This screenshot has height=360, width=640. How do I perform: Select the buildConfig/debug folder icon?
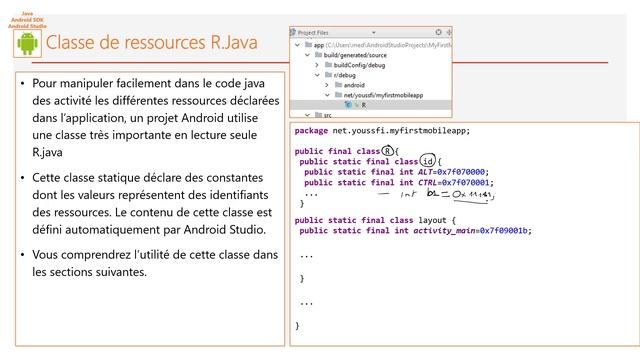[328, 64]
